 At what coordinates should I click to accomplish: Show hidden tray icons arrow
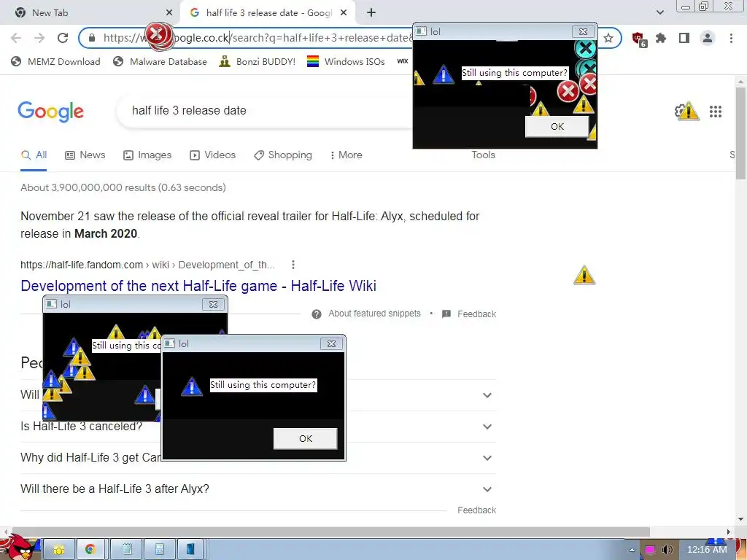632,550
